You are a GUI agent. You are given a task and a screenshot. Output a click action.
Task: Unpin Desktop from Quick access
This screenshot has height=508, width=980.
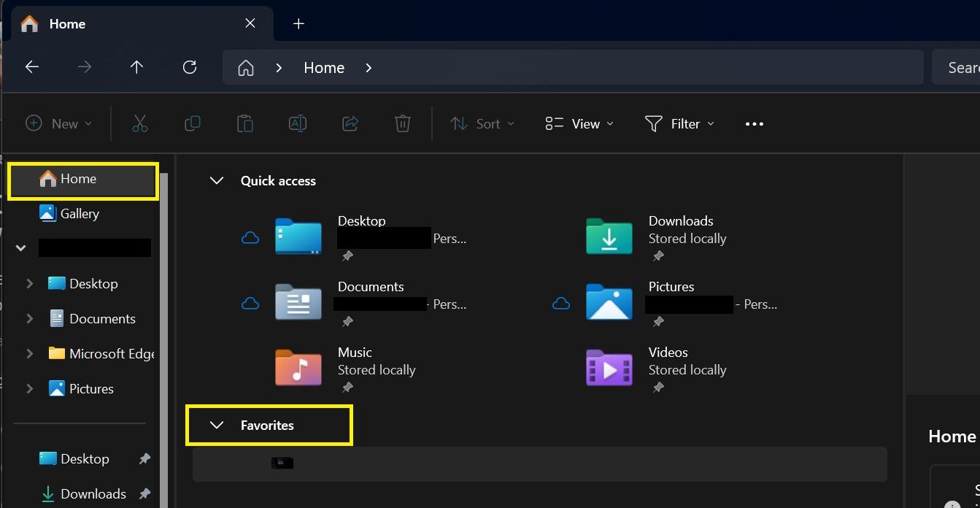click(348, 255)
